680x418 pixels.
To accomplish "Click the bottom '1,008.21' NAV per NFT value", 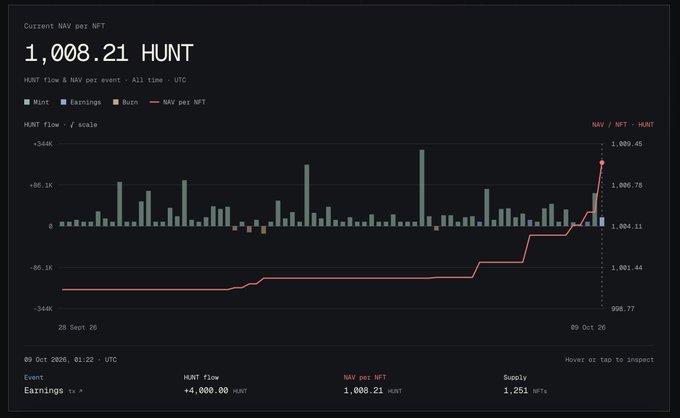I will [x=363, y=390].
